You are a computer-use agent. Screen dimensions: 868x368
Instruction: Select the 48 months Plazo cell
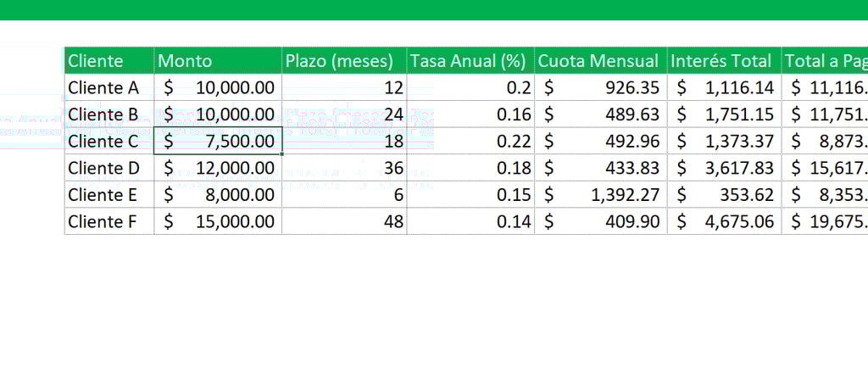(343, 221)
